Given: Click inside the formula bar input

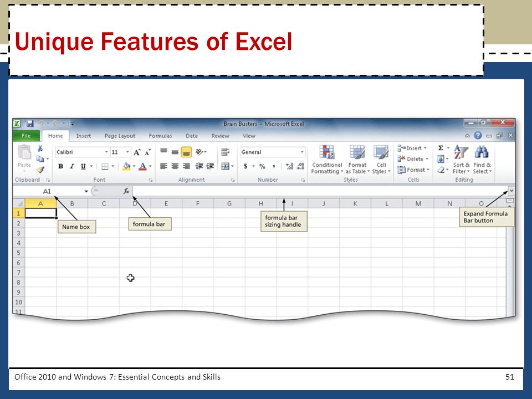Looking at the screenshot, I should 320,191.
